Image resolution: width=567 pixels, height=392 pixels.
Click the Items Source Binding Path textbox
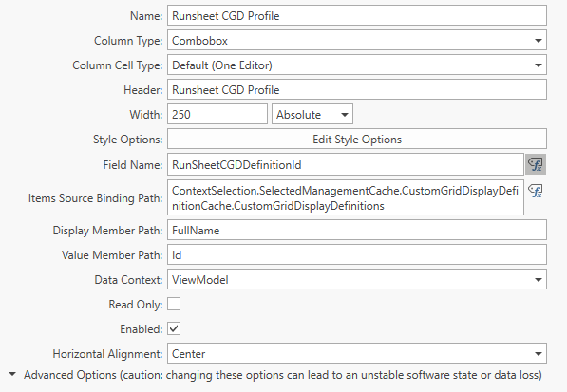pos(346,197)
